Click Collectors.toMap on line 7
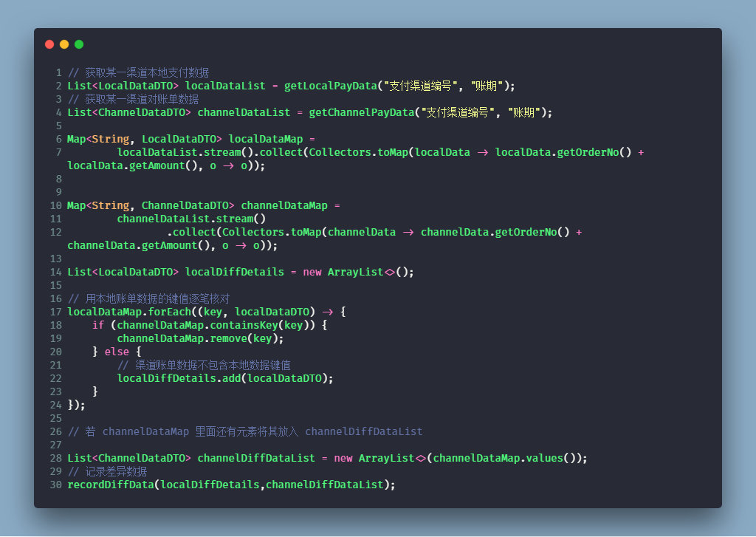This screenshot has width=756, height=537. coord(358,152)
